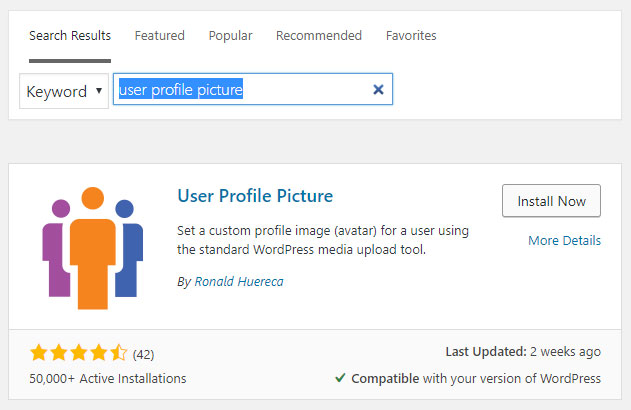Screen dimensions: 631x410
Task: View the Favorites tab
Action: click(x=411, y=36)
